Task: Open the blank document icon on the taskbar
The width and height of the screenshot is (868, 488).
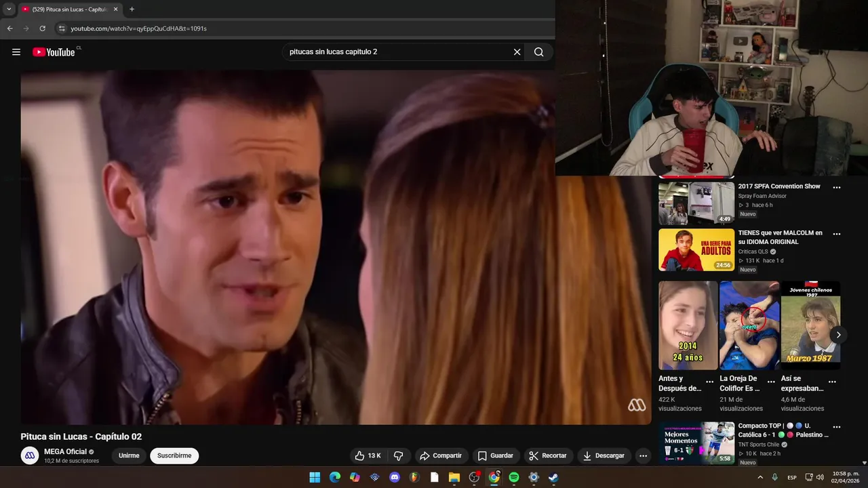Action: point(435,477)
